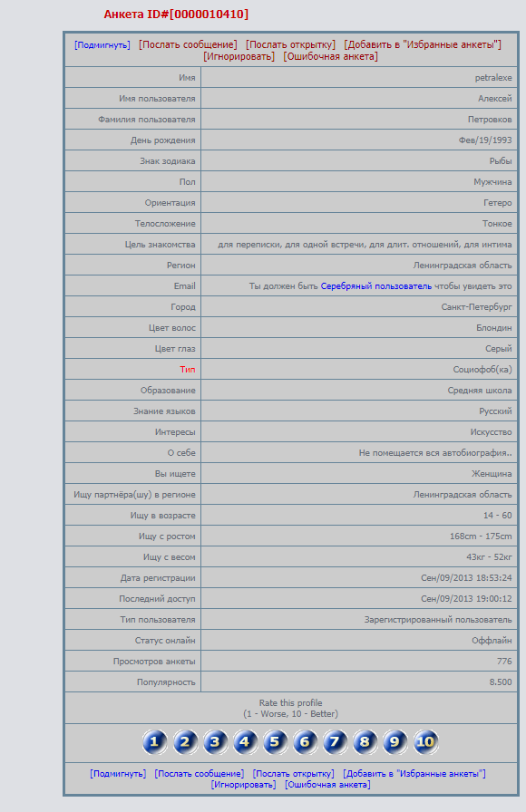526x812 pixels.
Task: Click bottom [Подмигнуть] link
Action: (118, 774)
